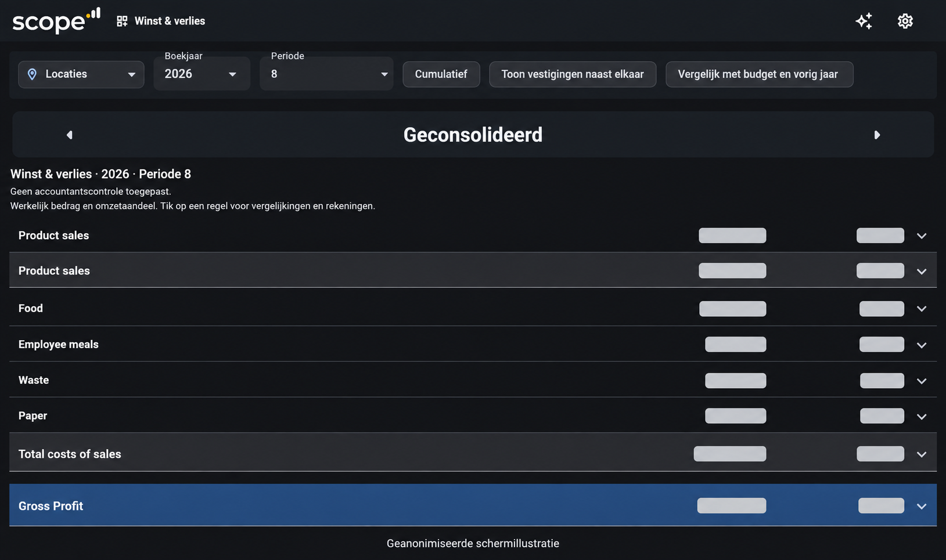
Task: Toggle Toon vestigingen naast elkaar
Action: pos(573,74)
